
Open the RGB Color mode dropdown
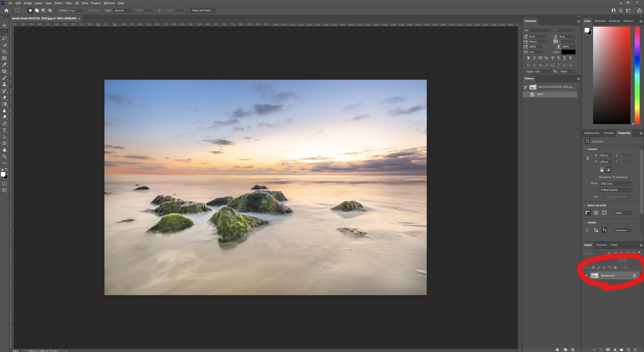(x=615, y=184)
